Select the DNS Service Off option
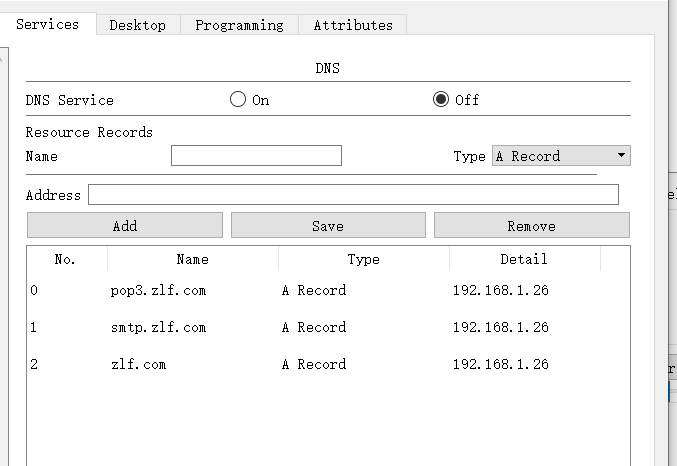The height and width of the screenshot is (466, 677). [x=441, y=100]
